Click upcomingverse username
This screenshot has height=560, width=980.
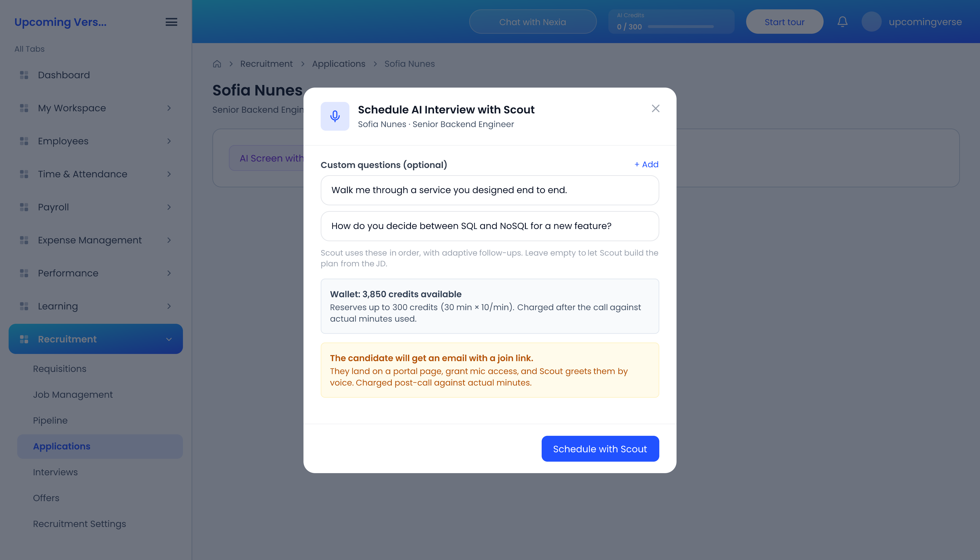925,22
